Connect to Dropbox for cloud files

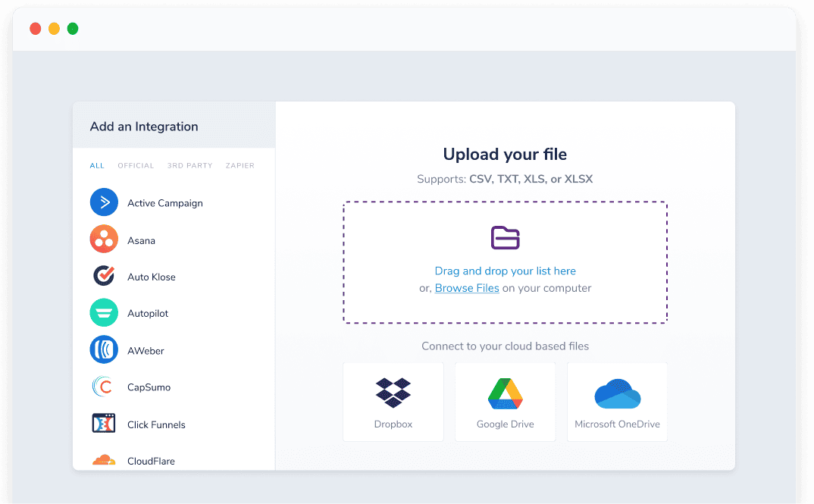(x=393, y=402)
